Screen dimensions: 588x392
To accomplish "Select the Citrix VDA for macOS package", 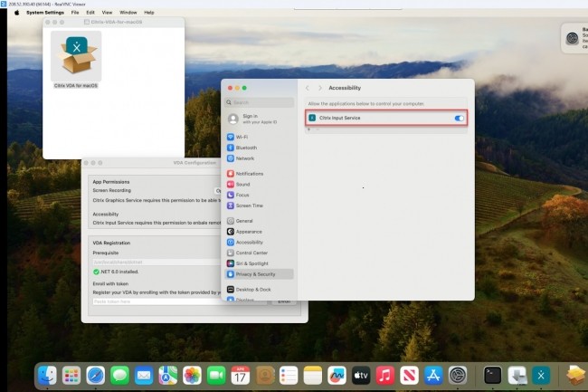I will tap(76, 59).
